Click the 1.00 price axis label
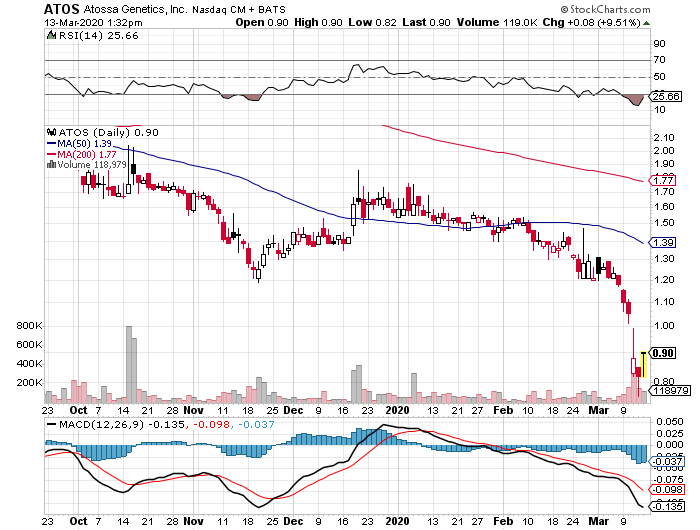700x530 pixels. 664,326
